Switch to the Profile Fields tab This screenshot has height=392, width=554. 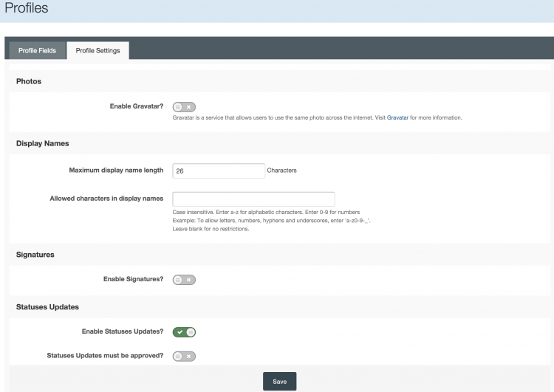38,50
